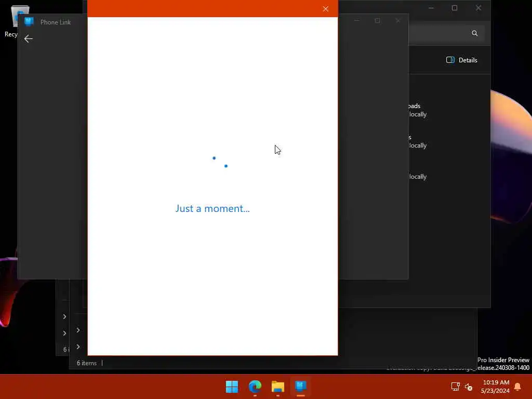Close the Phone Link window
532x399 pixels.
[x=398, y=21]
